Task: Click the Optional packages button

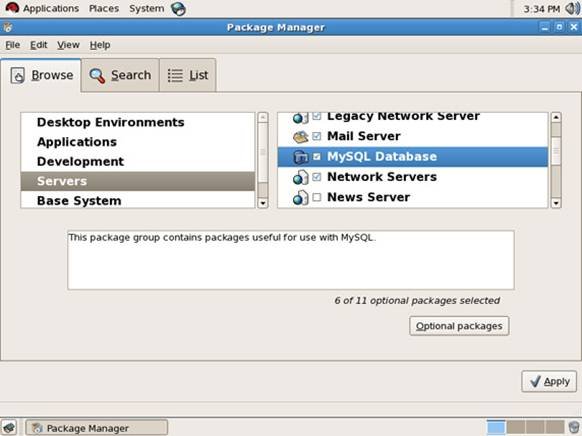Action: (x=459, y=326)
